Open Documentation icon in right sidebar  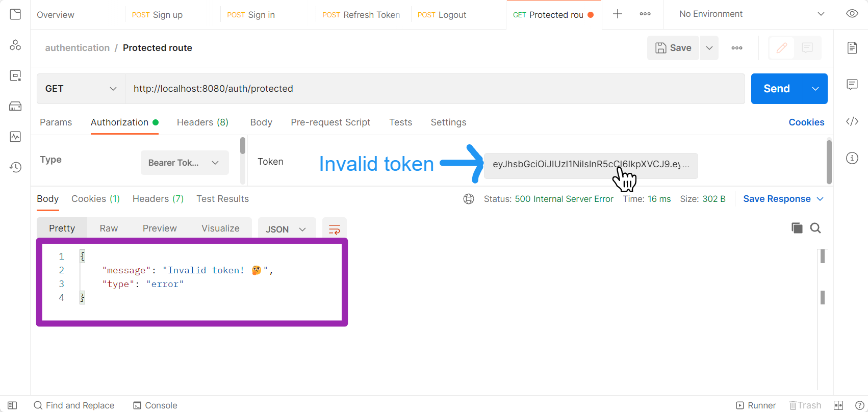[852, 48]
